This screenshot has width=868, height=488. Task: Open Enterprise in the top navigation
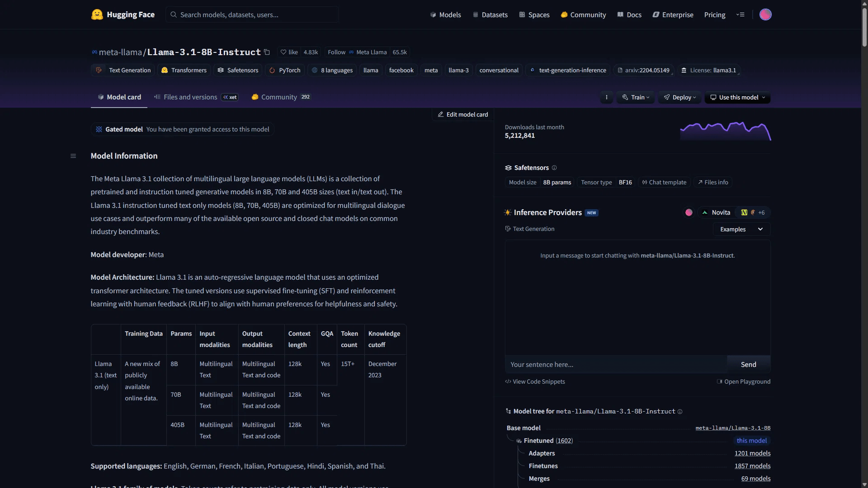(x=673, y=14)
